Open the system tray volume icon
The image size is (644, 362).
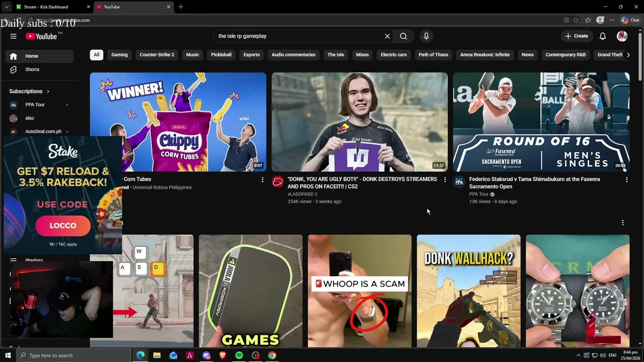[x=602, y=355]
